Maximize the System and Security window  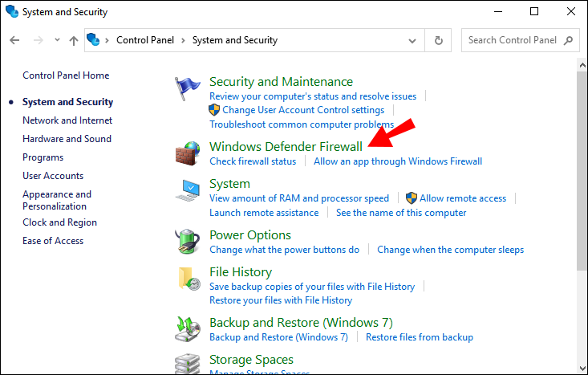[x=534, y=11]
